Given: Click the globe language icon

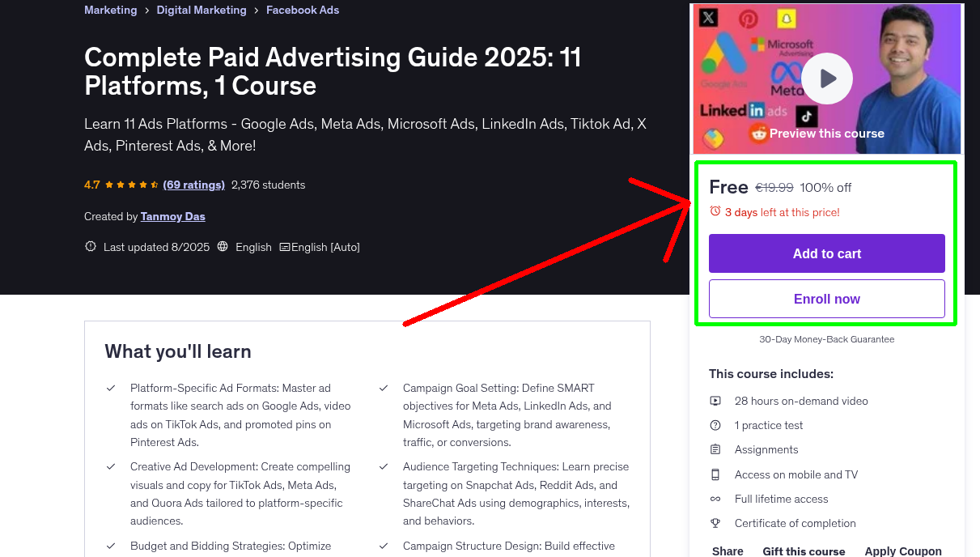Looking at the screenshot, I should (x=223, y=247).
